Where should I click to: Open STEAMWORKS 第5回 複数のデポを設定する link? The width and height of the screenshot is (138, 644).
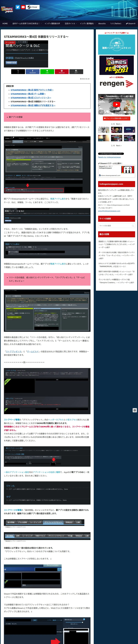(33, 106)
